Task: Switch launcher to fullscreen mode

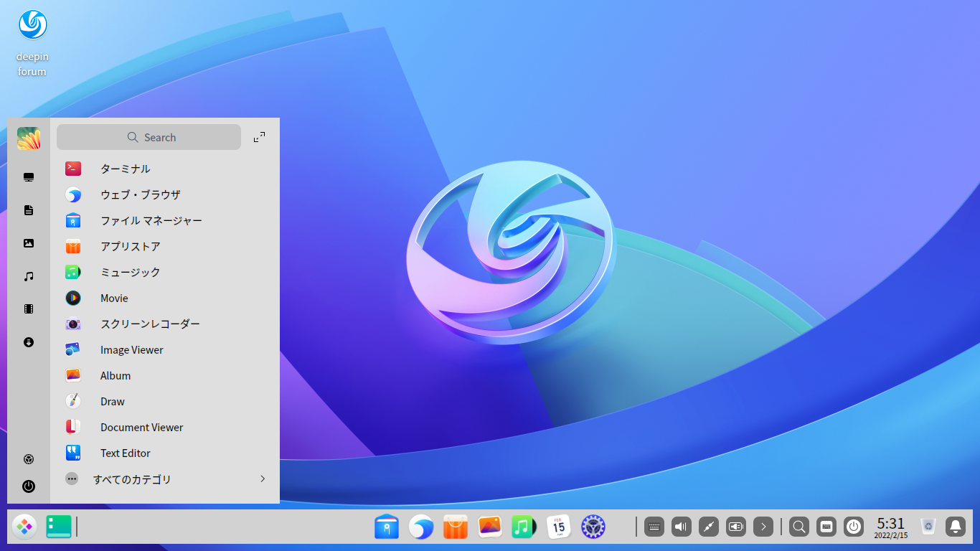Action: coord(260,137)
